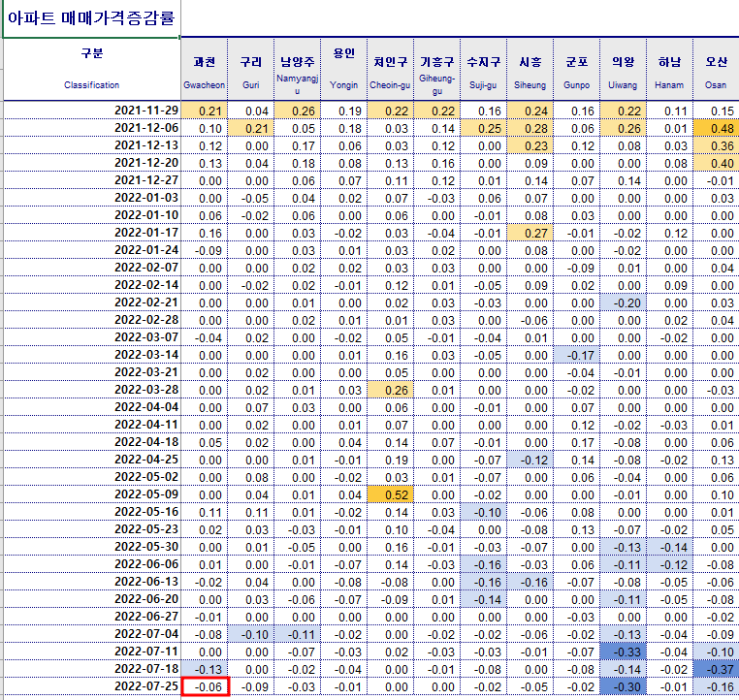The image size is (739, 700).
Task: Click the date cell 2022-01-17
Action: coord(91,233)
